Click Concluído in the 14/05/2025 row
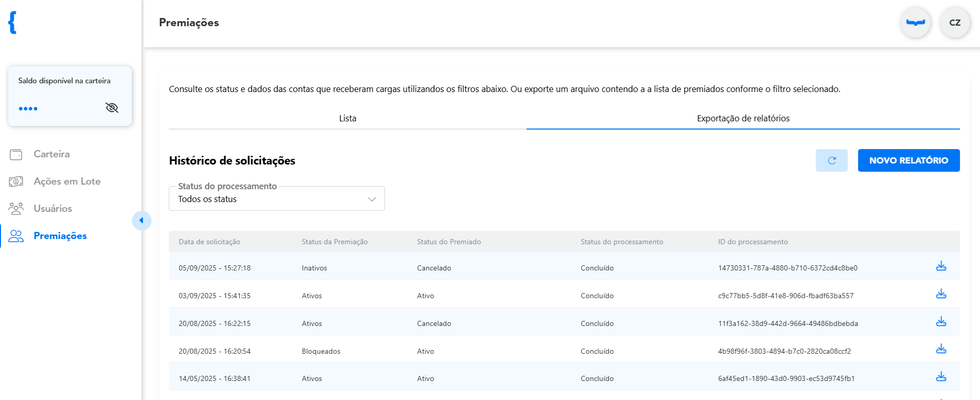The height and width of the screenshot is (400, 980). [597, 378]
